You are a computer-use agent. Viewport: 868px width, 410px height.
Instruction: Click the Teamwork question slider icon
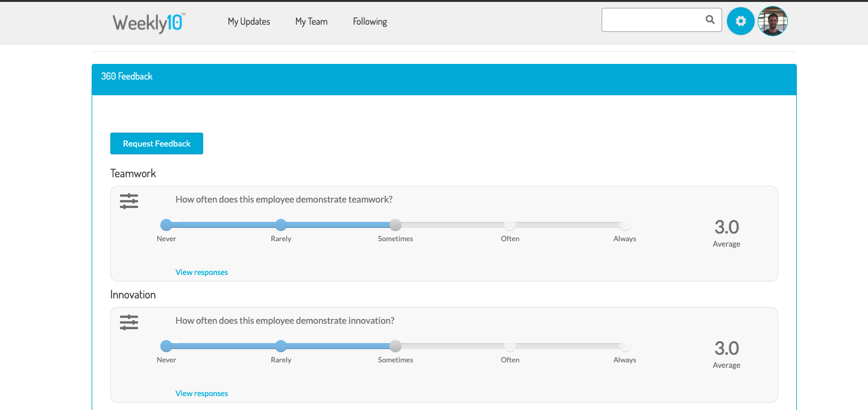[129, 201]
